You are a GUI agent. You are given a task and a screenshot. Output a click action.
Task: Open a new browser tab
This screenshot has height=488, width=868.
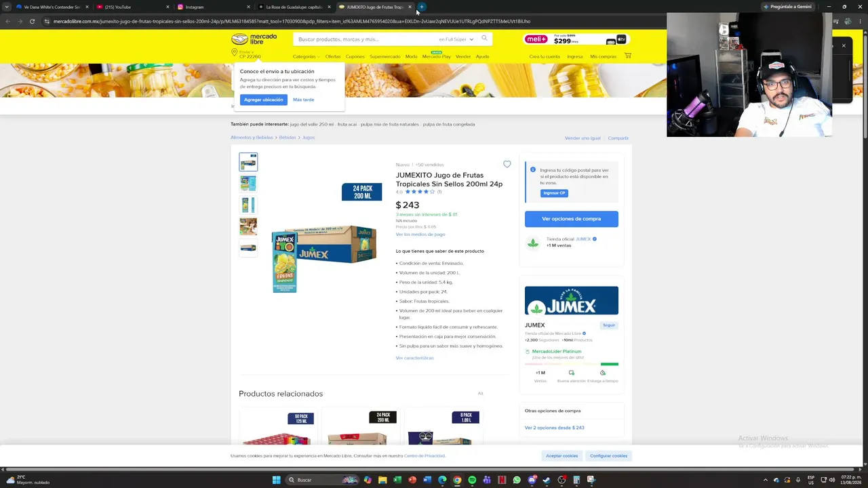pyautogui.click(x=421, y=7)
